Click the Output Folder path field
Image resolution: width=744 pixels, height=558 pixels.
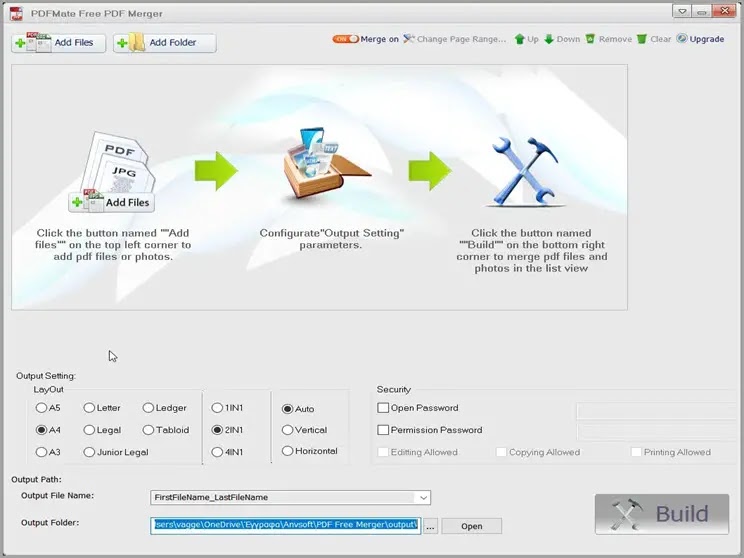(286, 525)
